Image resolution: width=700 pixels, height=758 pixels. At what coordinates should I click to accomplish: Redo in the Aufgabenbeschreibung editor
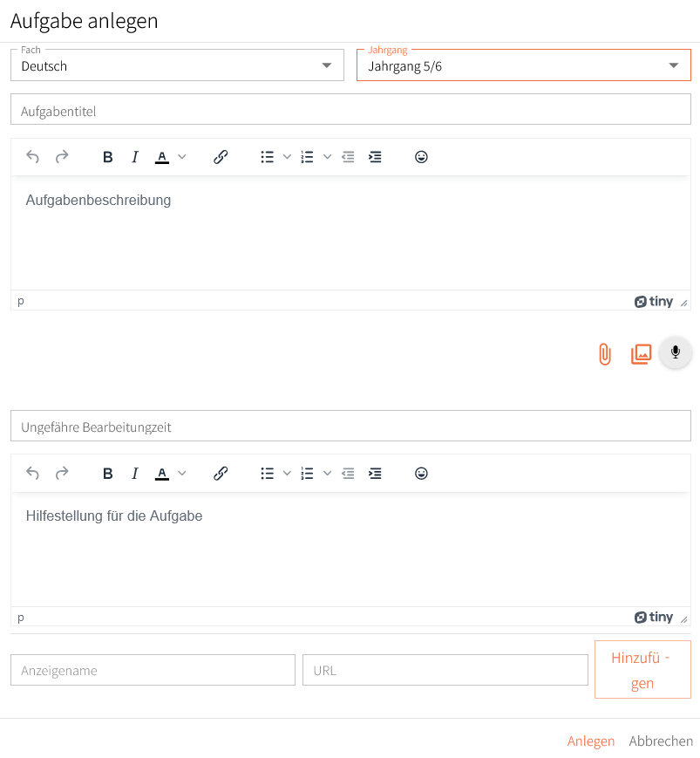[62, 157]
